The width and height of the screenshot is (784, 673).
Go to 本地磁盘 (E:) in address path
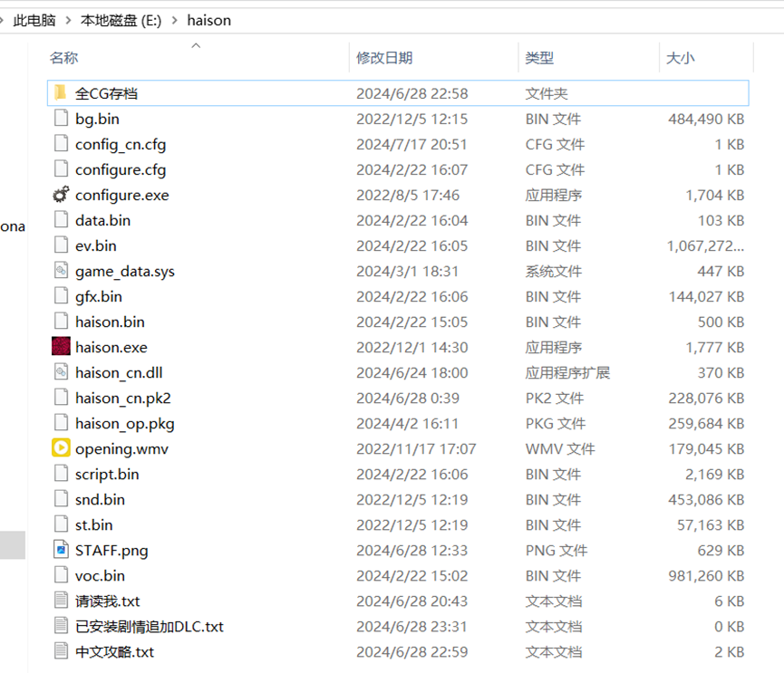point(121,20)
